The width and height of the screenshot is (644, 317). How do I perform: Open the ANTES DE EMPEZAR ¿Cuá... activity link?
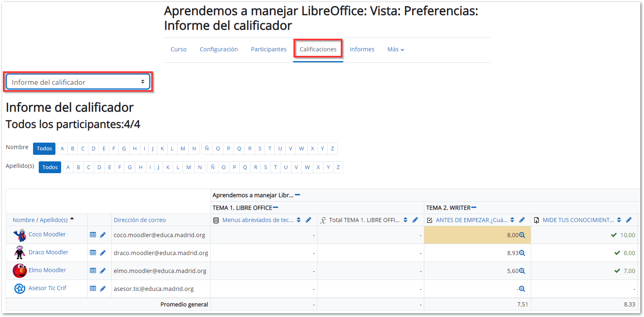tap(472, 220)
